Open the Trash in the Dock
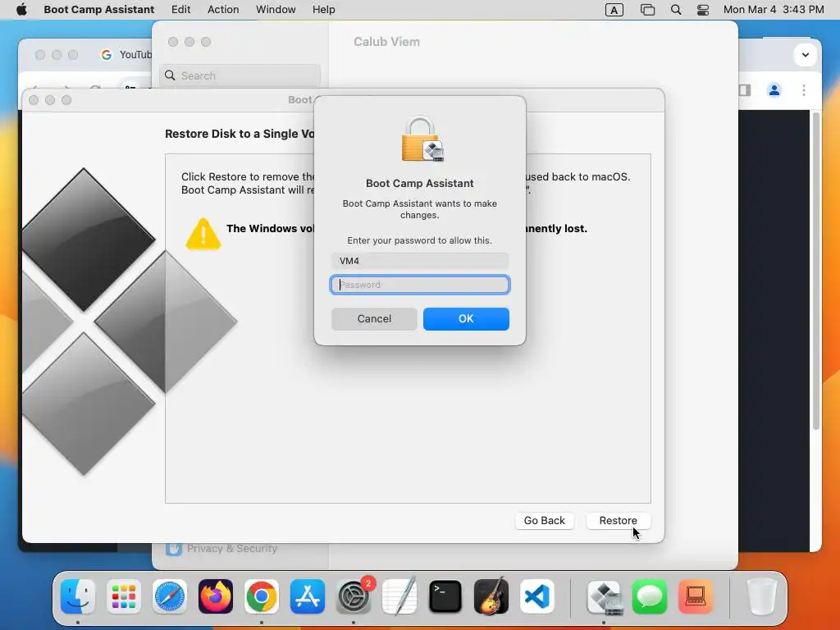This screenshot has height=630, width=840. [761, 596]
